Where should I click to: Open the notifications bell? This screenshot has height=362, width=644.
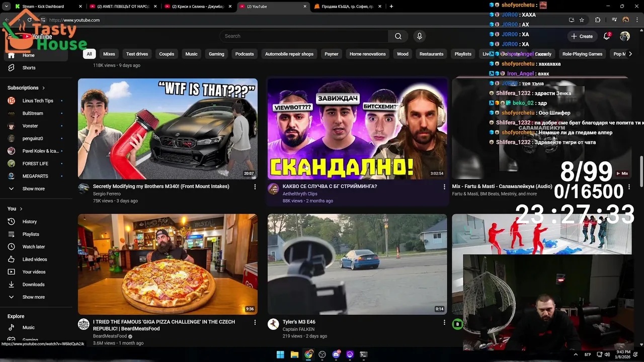pos(607,36)
